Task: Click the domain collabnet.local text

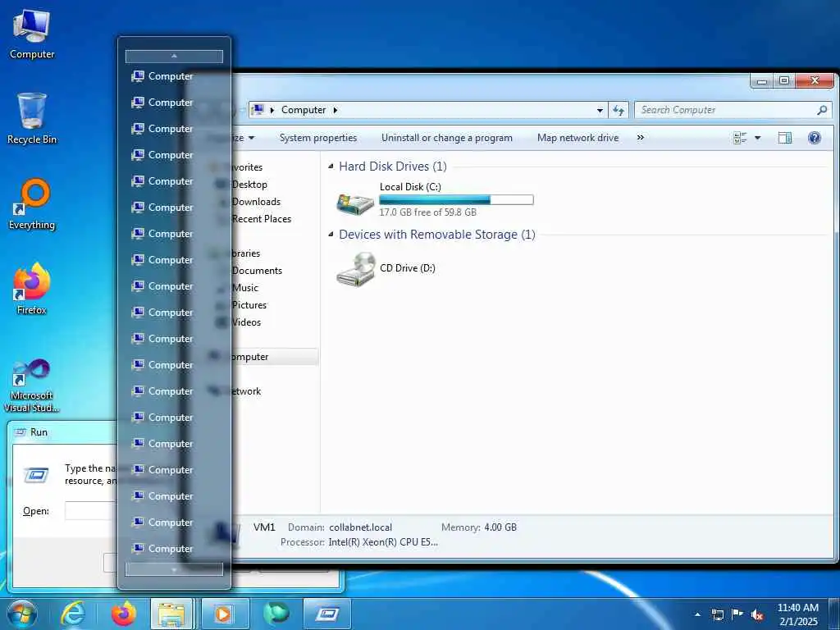Action: point(361,527)
